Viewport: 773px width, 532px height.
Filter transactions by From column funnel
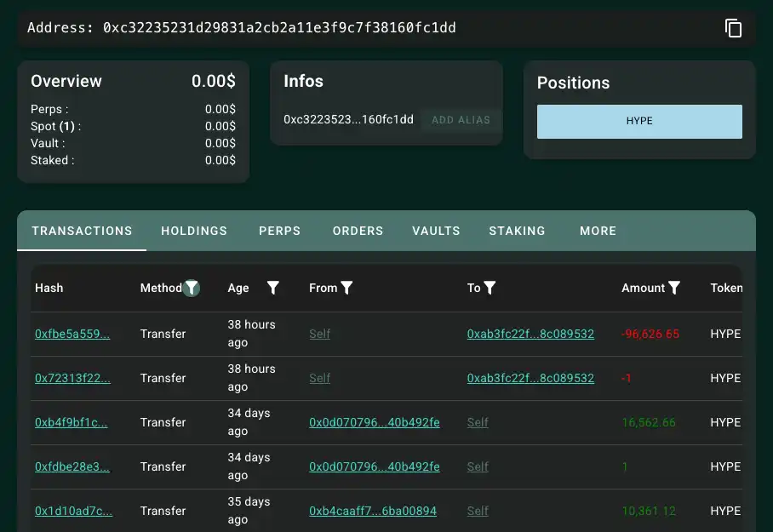346,288
